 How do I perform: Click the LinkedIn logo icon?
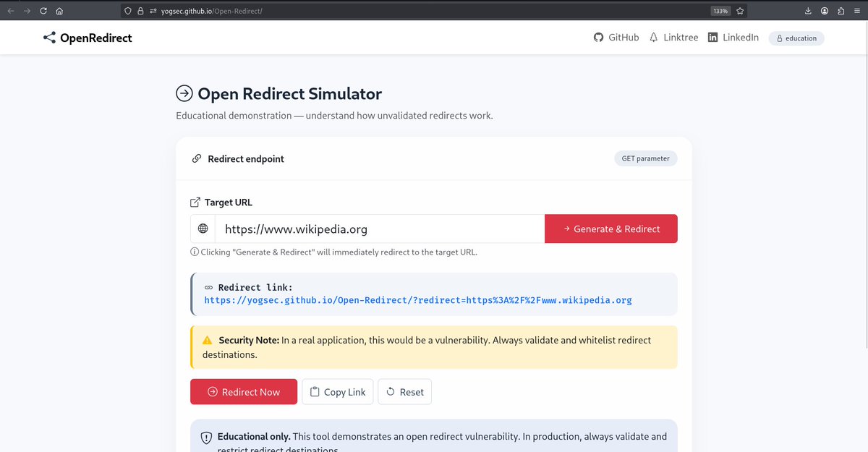[x=713, y=38]
